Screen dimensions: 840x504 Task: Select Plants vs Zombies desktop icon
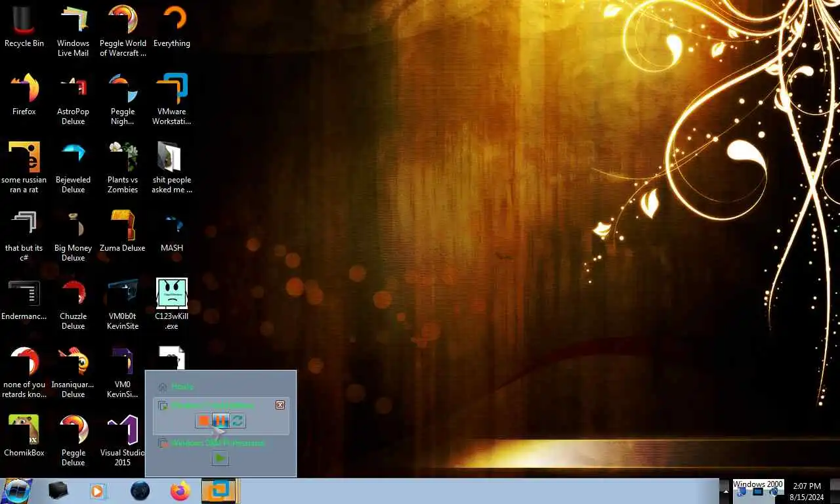pyautogui.click(x=123, y=168)
